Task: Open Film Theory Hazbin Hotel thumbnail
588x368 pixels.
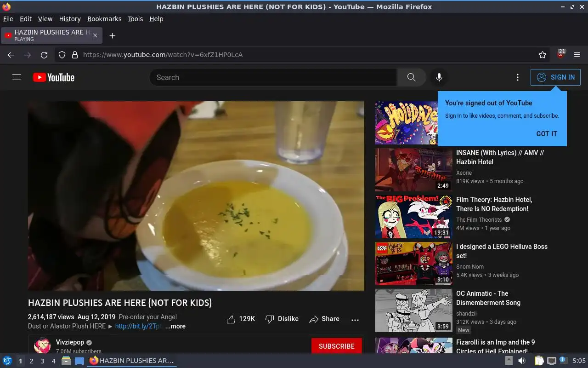Action: coord(414,217)
